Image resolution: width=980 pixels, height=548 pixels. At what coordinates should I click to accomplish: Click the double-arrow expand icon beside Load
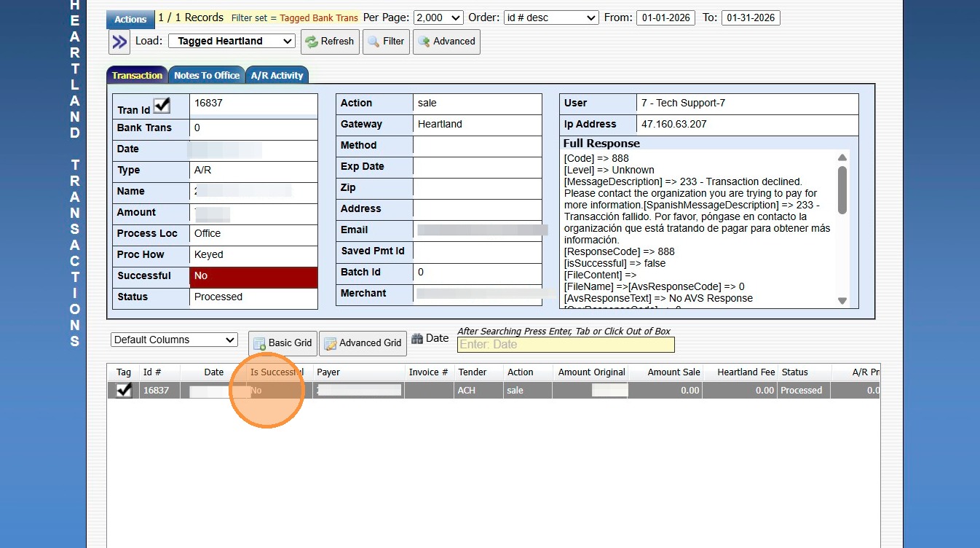pos(119,42)
